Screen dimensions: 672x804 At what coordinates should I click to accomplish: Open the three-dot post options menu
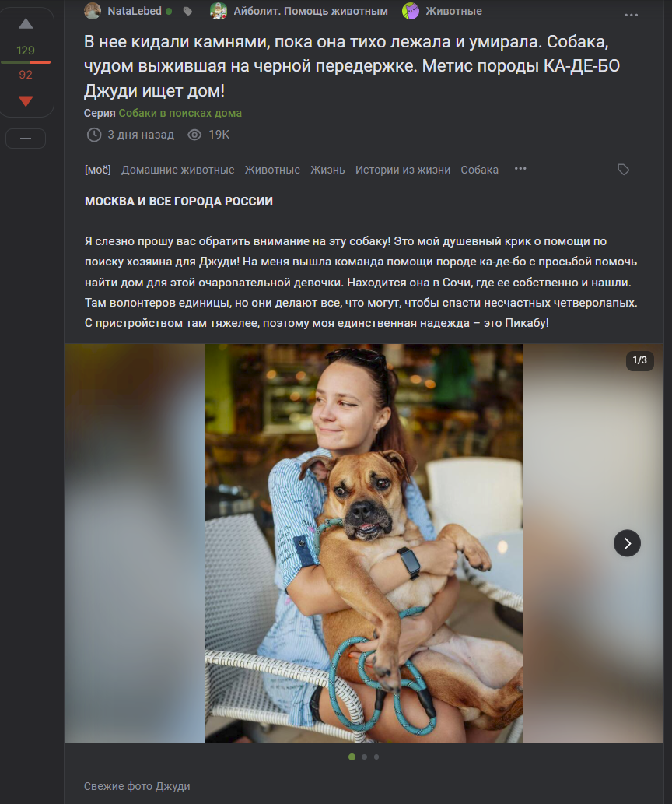[631, 15]
